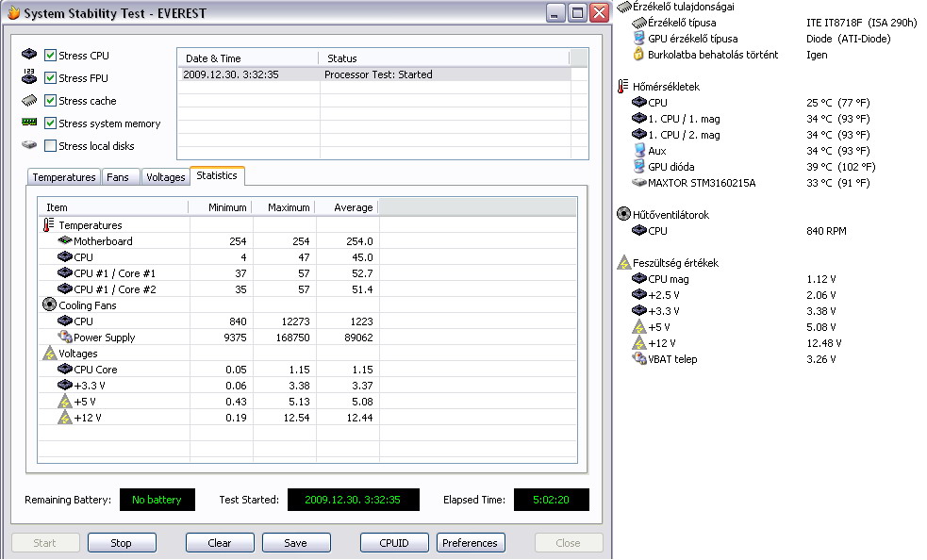Click the CPU chip icon beside Stress CPU

[x=29, y=55]
